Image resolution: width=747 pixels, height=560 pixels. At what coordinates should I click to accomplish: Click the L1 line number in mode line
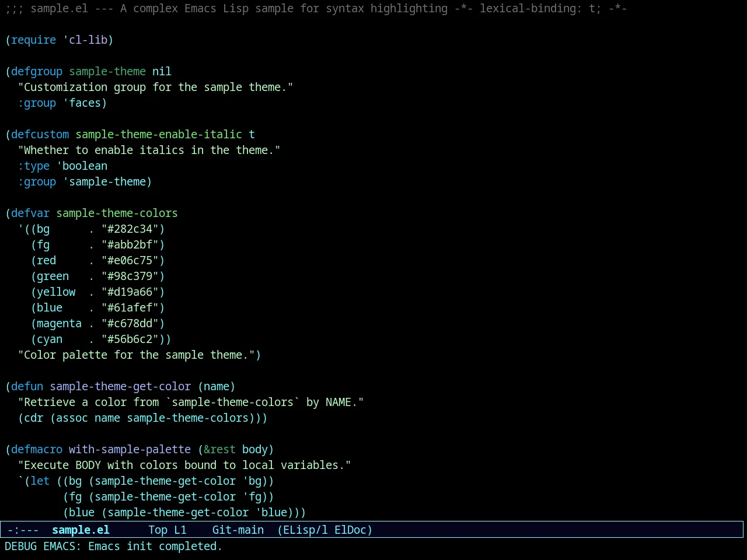coord(180,530)
